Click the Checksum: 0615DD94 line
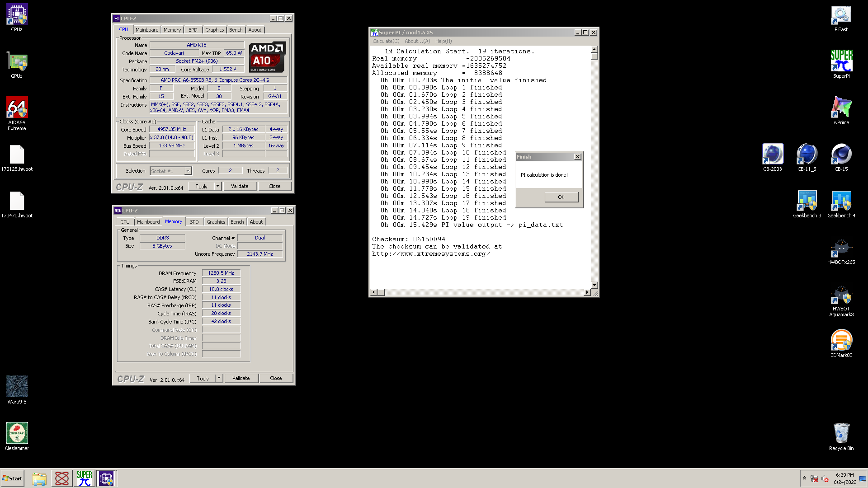Viewport: 868px width, 488px height. tap(409, 239)
